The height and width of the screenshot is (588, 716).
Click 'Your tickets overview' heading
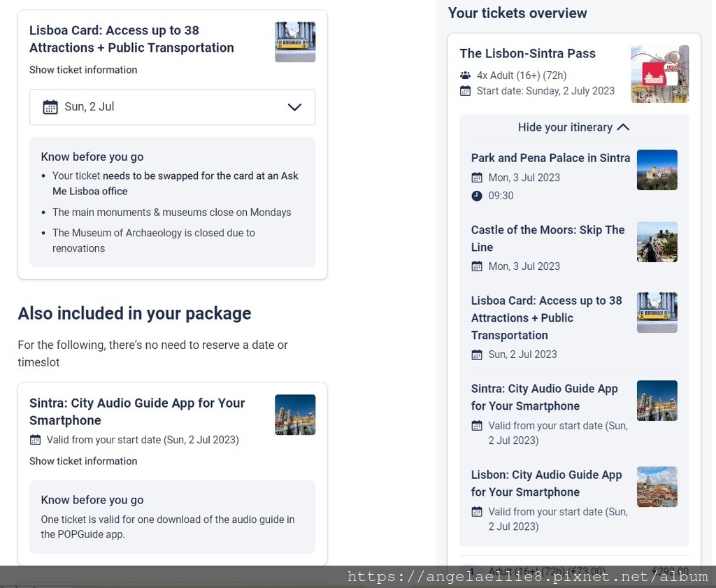coord(517,13)
